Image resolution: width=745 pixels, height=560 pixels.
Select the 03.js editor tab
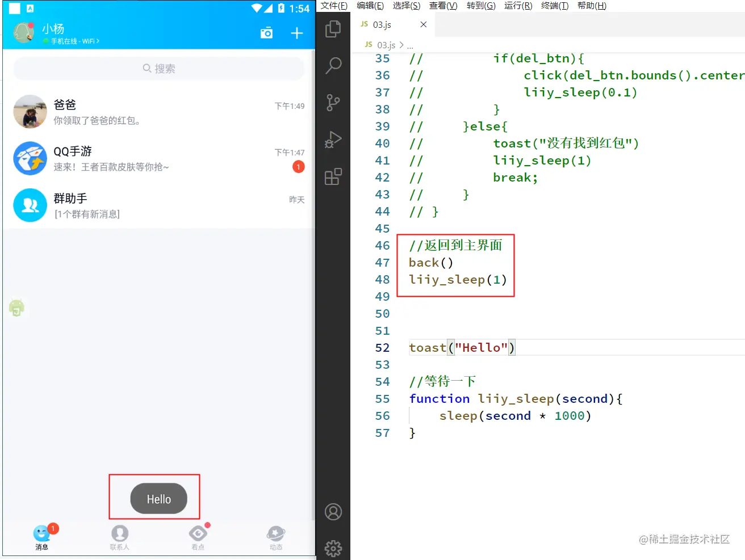[393, 24]
